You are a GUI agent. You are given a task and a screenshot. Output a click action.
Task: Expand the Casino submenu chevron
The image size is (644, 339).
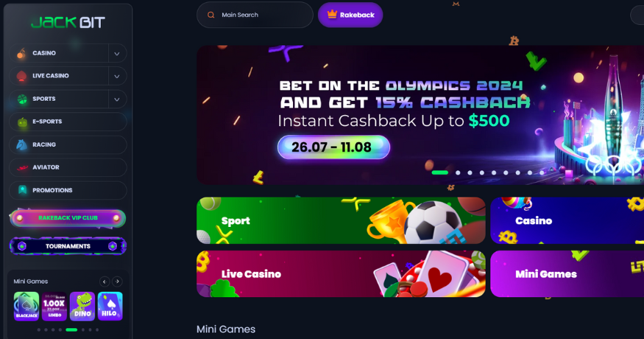117,54
